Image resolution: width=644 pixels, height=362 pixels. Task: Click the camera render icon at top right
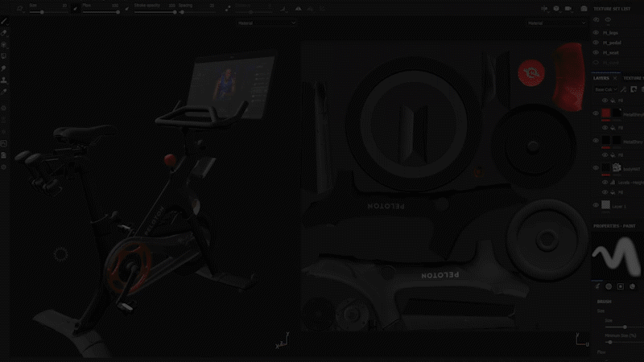pyautogui.click(x=584, y=8)
